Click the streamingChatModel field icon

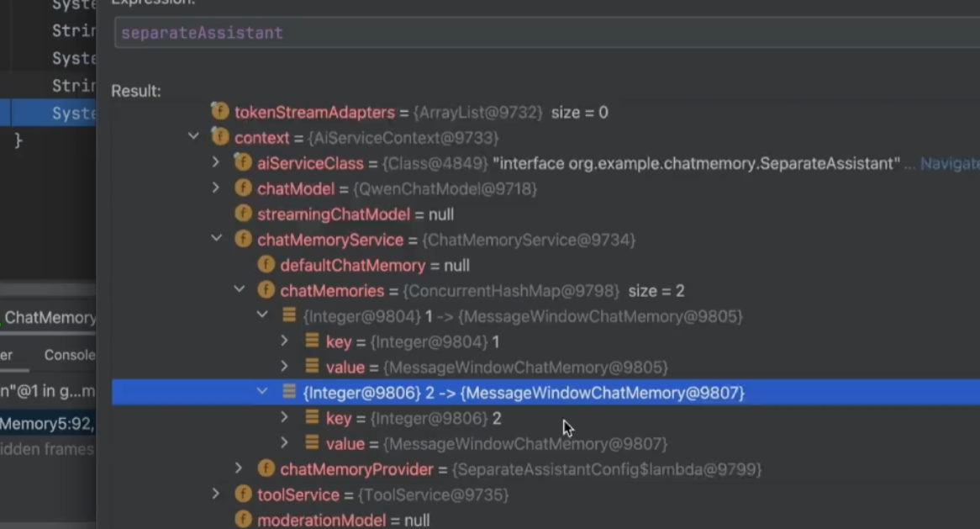pyautogui.click(x=243, y=214)
